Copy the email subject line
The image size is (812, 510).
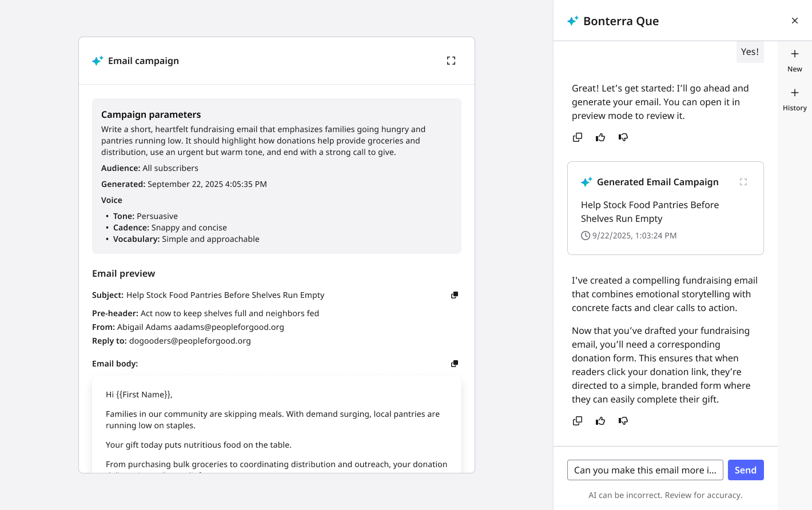coord(455,295)
